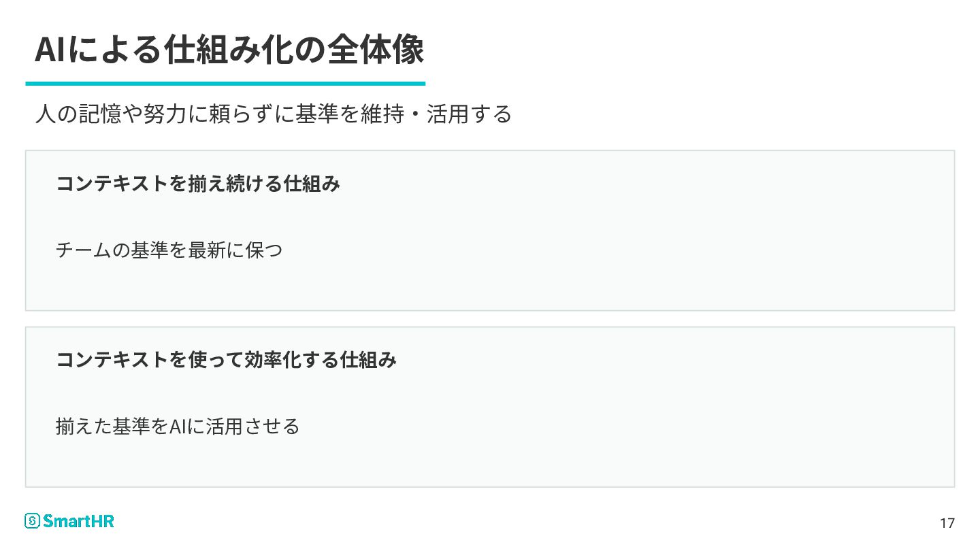
Task: Click 活用する at the subtitle's end
Action: 469,114
